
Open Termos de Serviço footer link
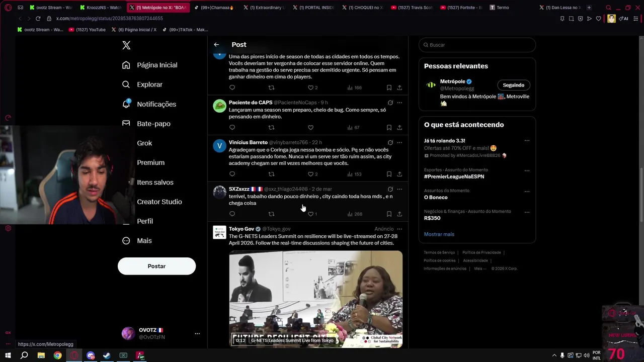click(x=439, y=252)
